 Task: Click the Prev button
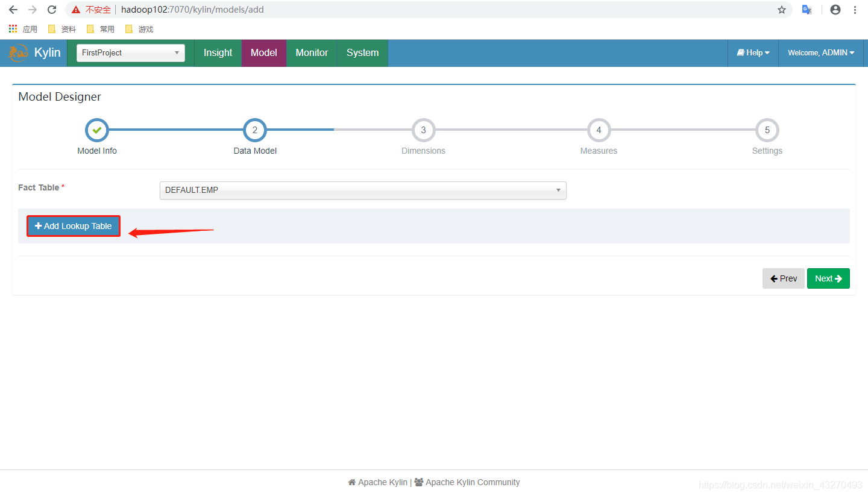(x=784, y=278)
